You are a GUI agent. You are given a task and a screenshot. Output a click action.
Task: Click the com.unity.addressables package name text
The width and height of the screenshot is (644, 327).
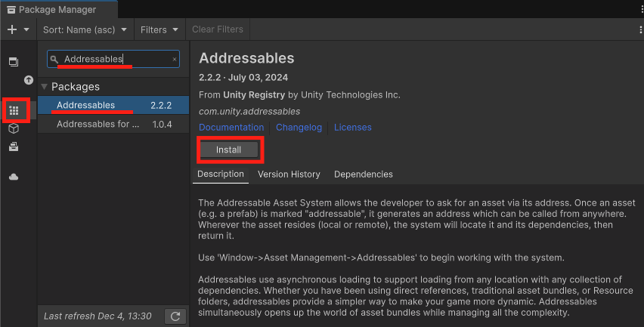pyautogui.click(x=249, y=112)
